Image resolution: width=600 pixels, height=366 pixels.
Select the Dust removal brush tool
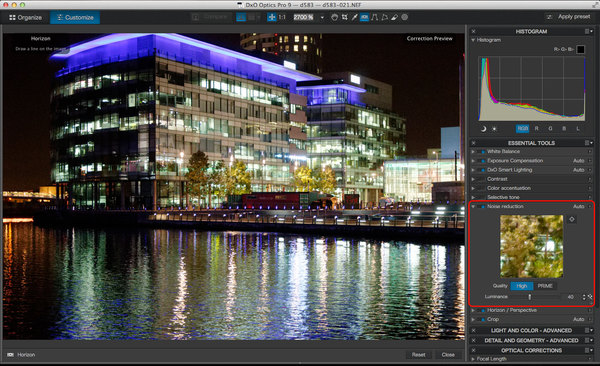click(395, 17)
